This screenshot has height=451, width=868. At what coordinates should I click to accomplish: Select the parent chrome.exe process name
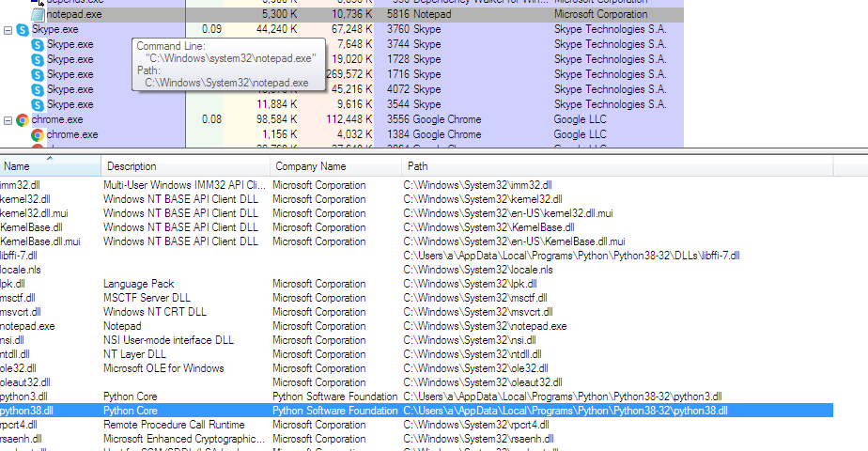[57, 119]
